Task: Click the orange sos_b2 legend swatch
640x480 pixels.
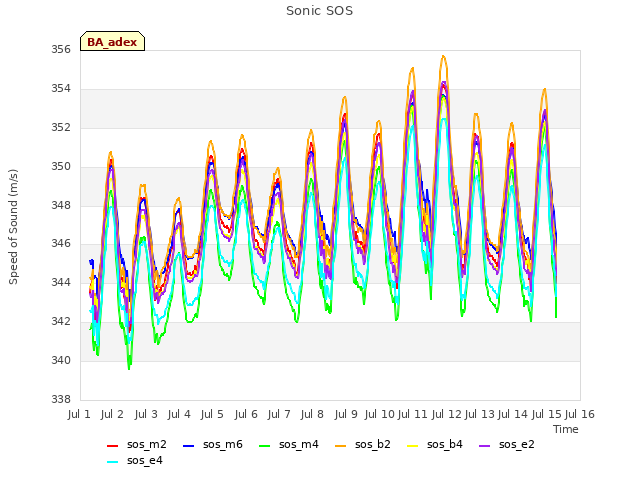Action: tap(340, 446)
